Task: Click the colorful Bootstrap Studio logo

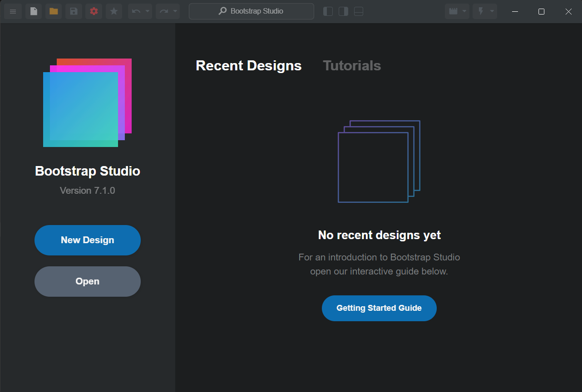Action: pyautogui.click(x=87, y=103)
